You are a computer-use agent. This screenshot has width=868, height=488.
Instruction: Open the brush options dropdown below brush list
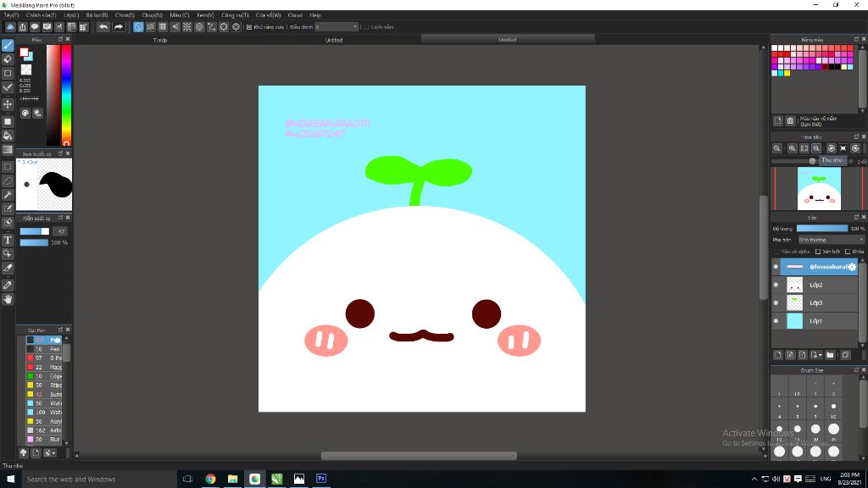click(x=50, y=452)
